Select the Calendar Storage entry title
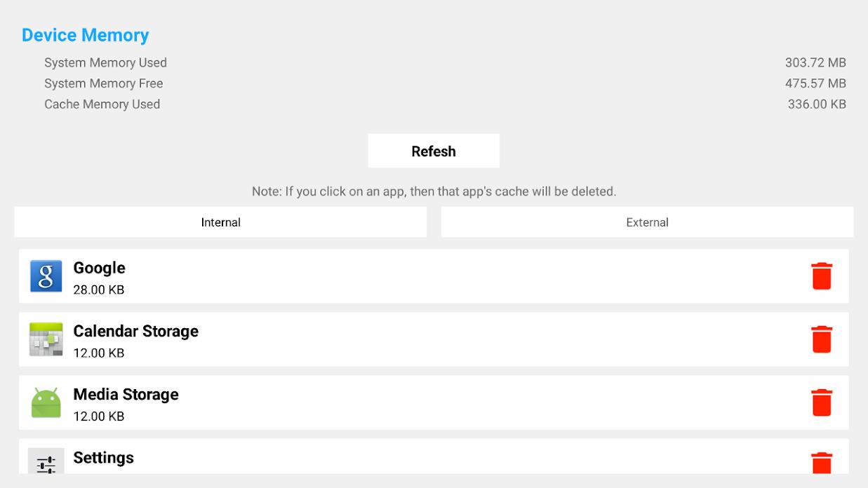 coord(135,331)
